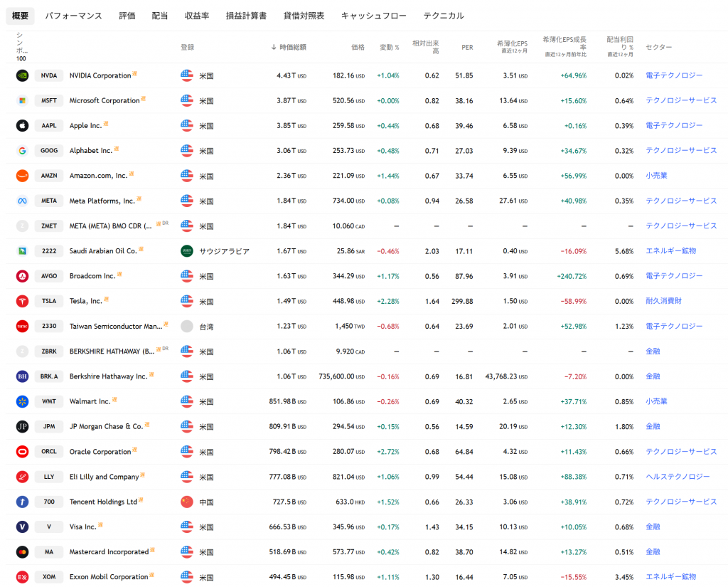This screenshot has width=728, height=587.
Task: Open the Eli Lilly and Company link
Action: pyautogui.click(x=104, y=477)
